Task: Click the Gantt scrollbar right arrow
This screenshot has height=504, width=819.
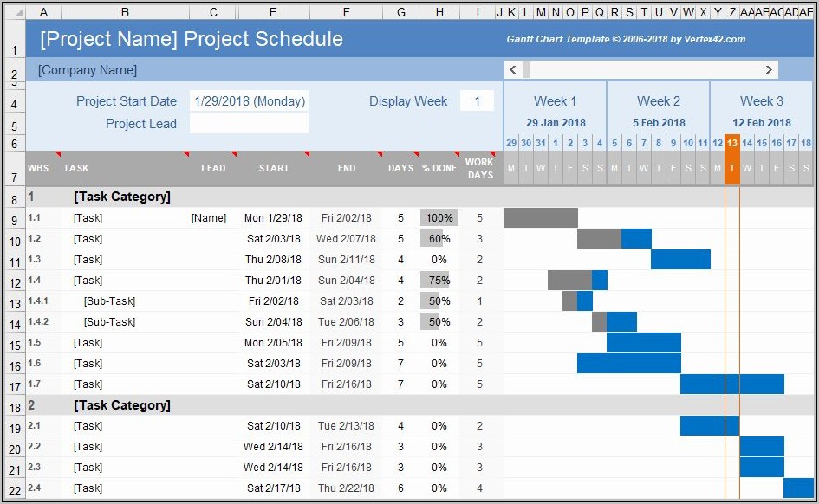Action: pyautogui.click(x=769, y=70)
